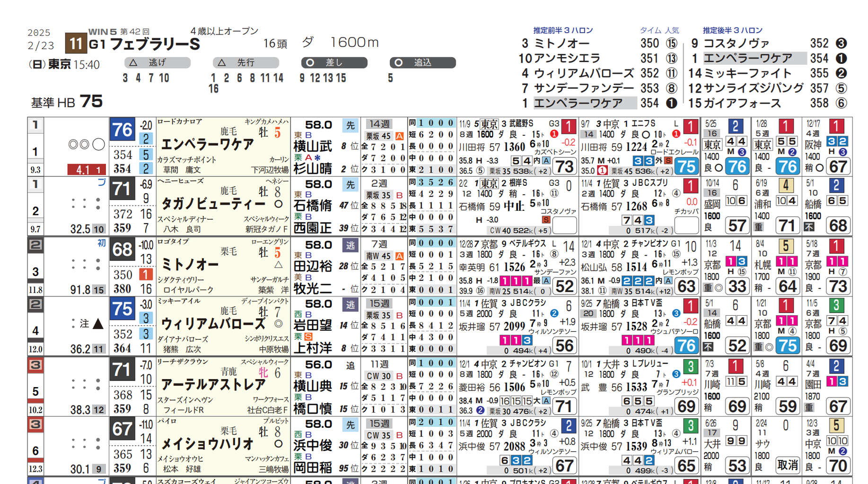868x484 pixels.
Task: Click the blue 76 HB box beside エンペラーワケア
Action: pos(122,130)
